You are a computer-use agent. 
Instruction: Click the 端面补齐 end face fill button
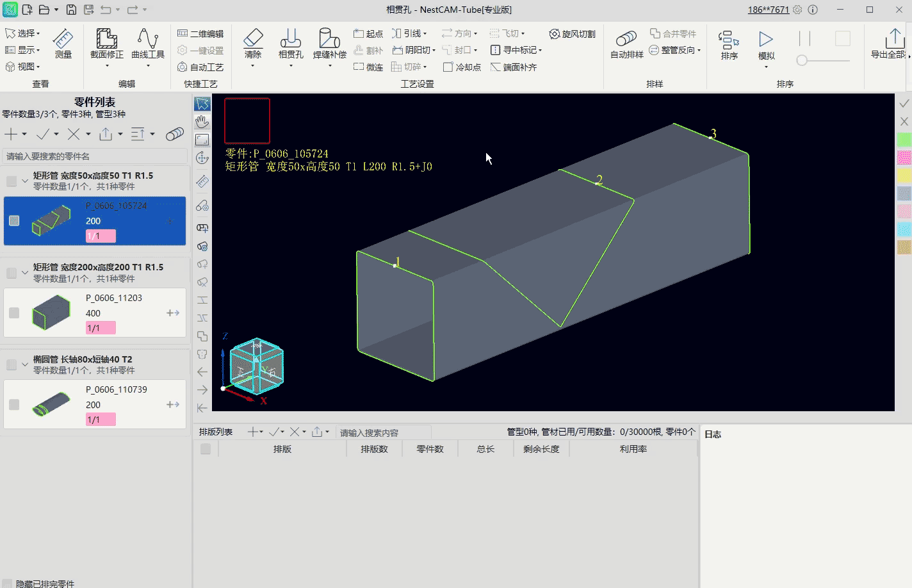tap(514, 67)
